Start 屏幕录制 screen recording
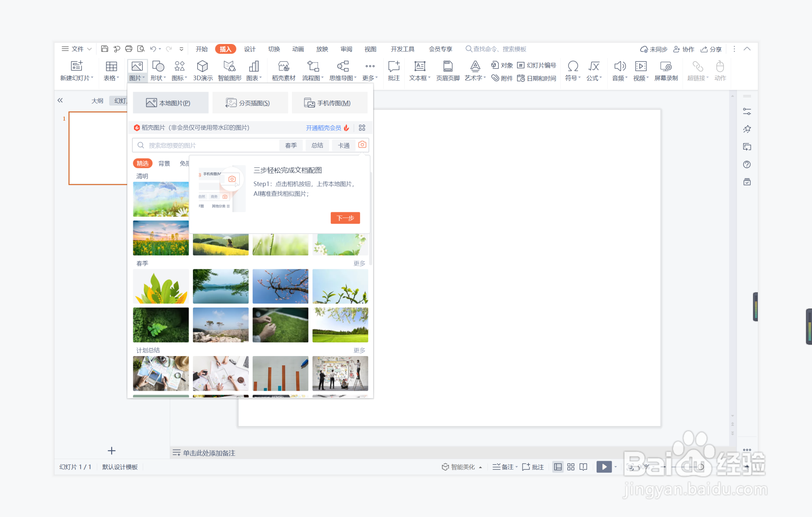The image size is (812, 517). [666, 71]
